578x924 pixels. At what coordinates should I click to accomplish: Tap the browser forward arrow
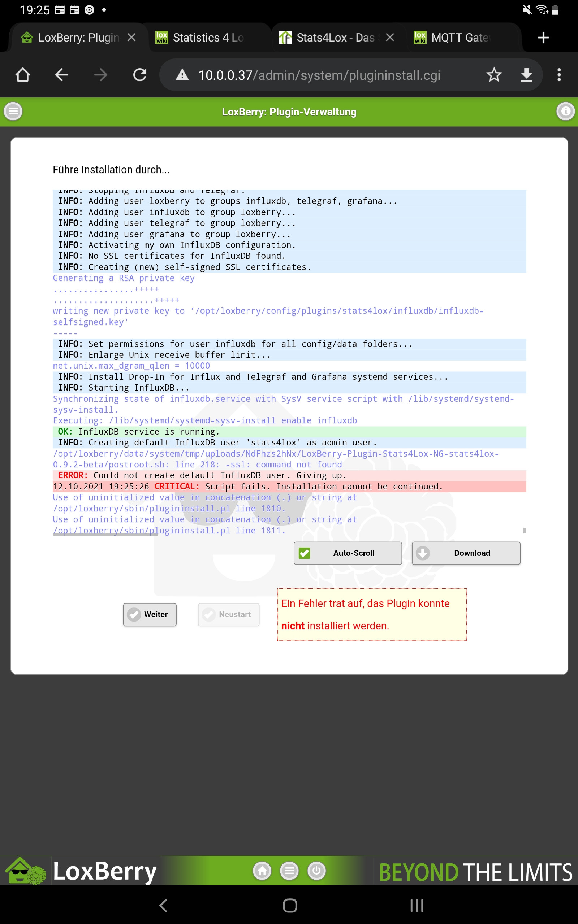100,75
